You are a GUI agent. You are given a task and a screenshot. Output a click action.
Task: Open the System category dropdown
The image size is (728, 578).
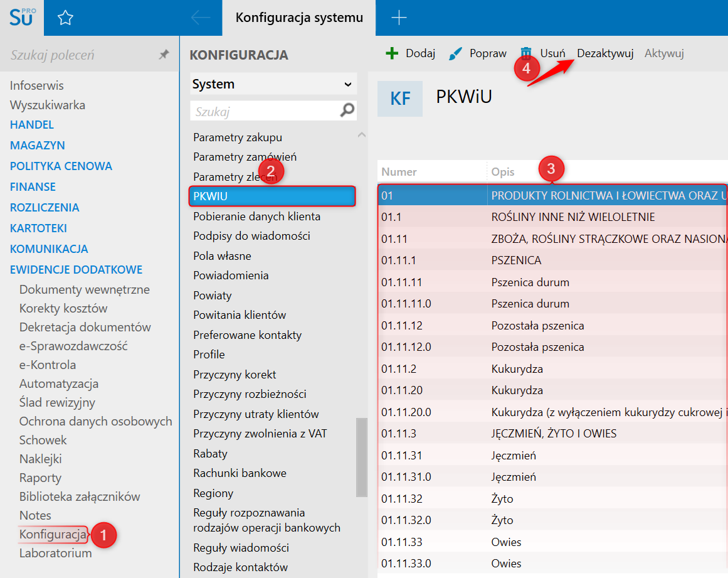tap(273, 84)
